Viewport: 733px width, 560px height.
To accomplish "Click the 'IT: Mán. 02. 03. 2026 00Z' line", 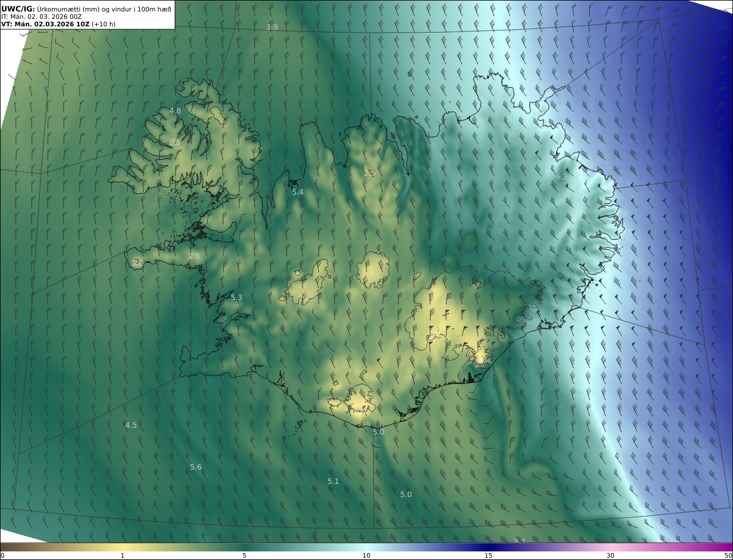I will 41,17.
